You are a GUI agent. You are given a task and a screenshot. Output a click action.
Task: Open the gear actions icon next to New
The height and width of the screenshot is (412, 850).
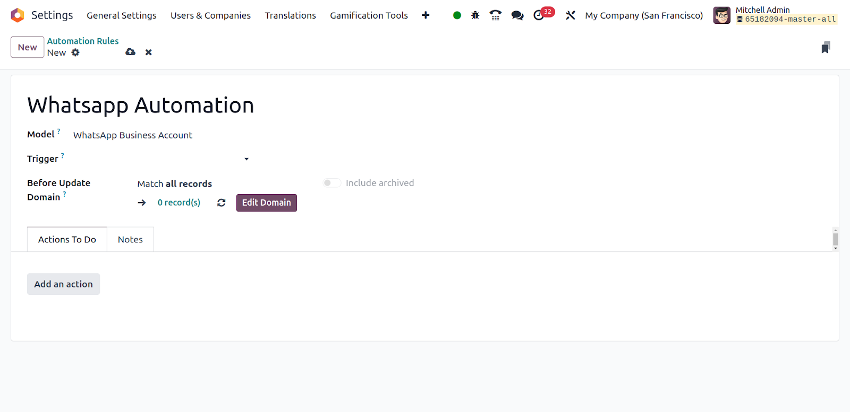[x=75, y=53]
